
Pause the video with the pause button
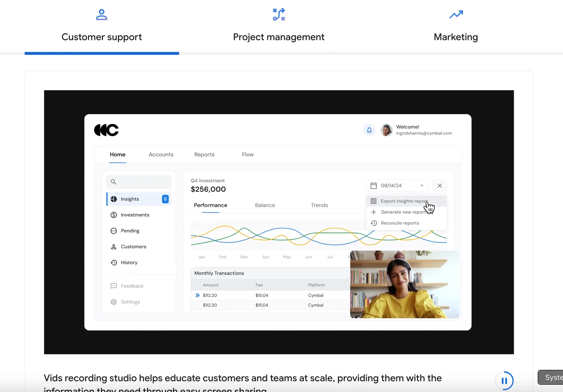coord(504,380)
